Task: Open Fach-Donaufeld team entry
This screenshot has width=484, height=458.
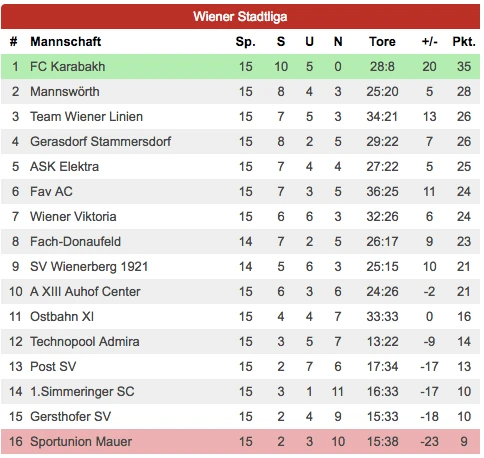Action: [x=75, y=241]
